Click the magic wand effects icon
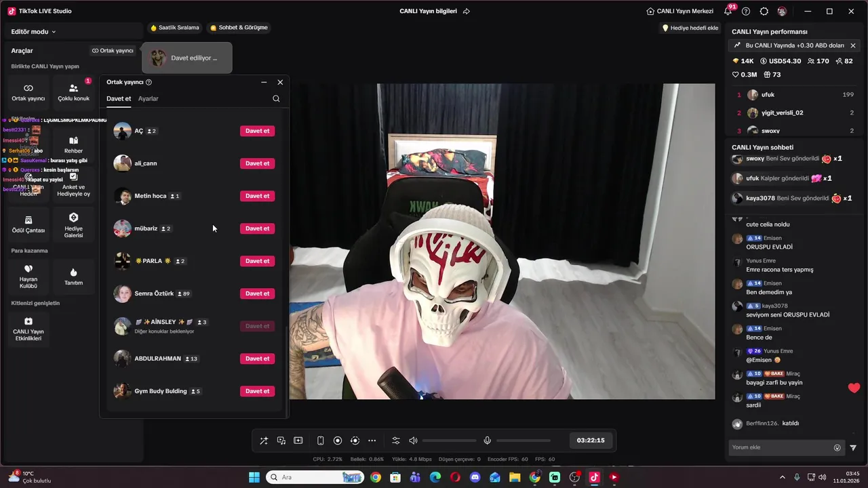868x488 pixels. pyautogui.click(x=264, y=441)
